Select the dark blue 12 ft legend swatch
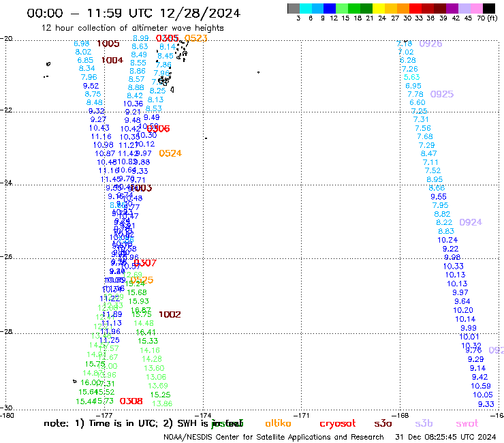Viewport: 504px width, 443px height. pyautogui.click(x=330, y=8)
